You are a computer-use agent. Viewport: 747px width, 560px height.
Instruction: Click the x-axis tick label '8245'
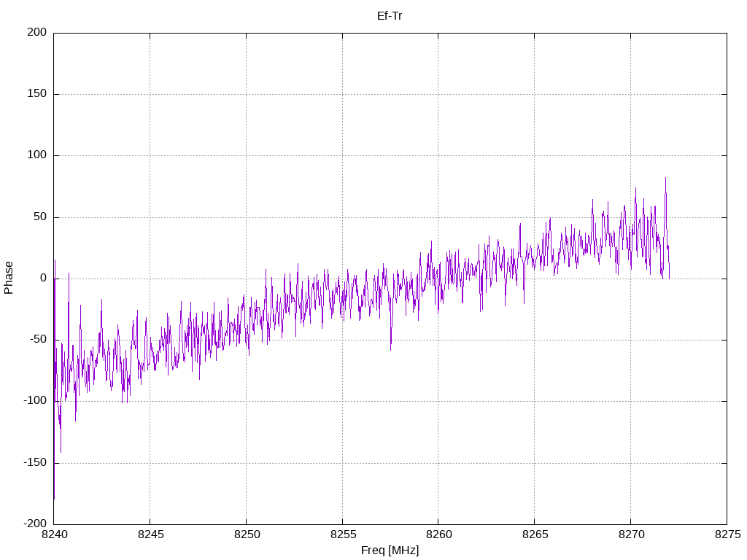tap(150, 534)
